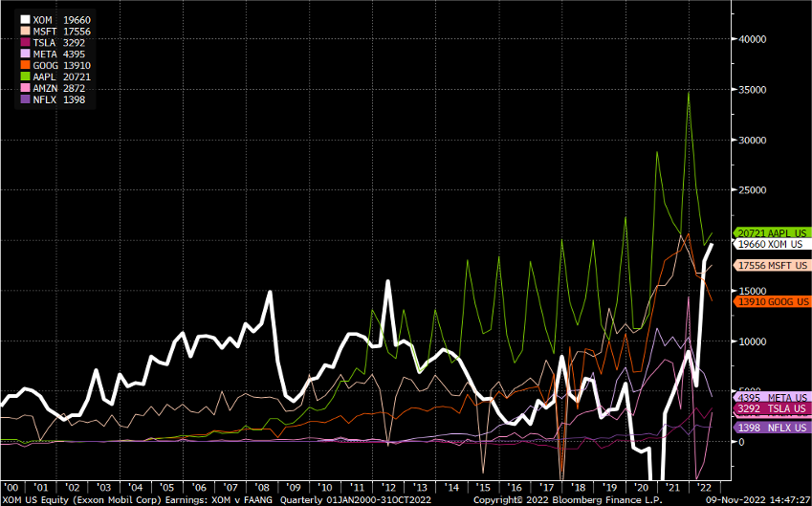Click the '22 year axis label

[704, 488]
